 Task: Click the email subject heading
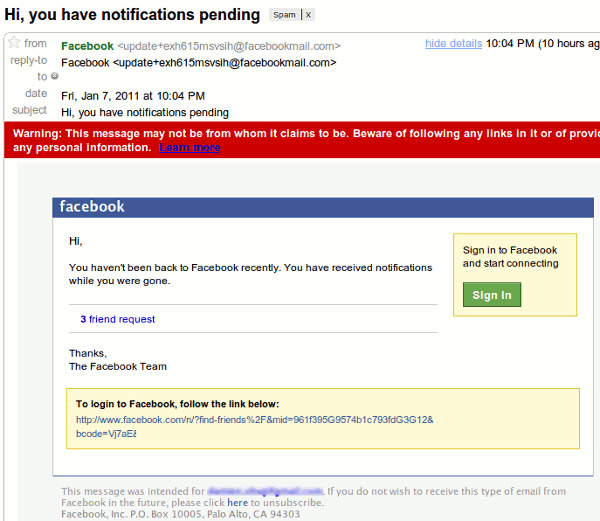point(132,15)
